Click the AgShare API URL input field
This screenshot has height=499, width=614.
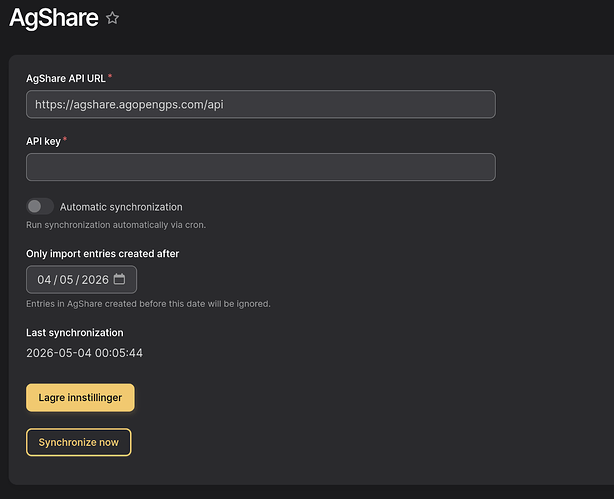coord(261,104)
